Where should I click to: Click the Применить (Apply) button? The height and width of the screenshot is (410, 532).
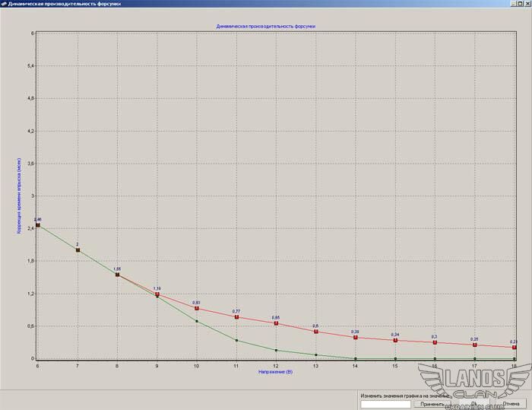(x=432, y=404)
